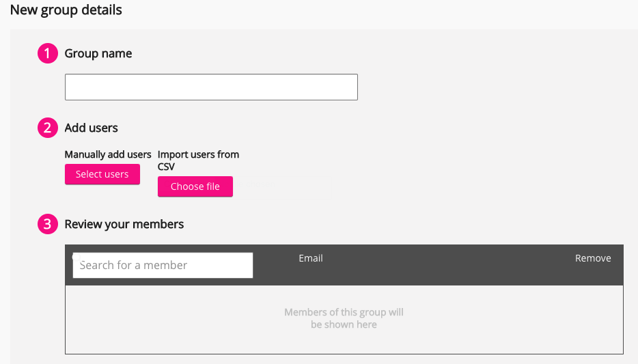Click the empty area right of Choose file button

[x=410, y=186]
